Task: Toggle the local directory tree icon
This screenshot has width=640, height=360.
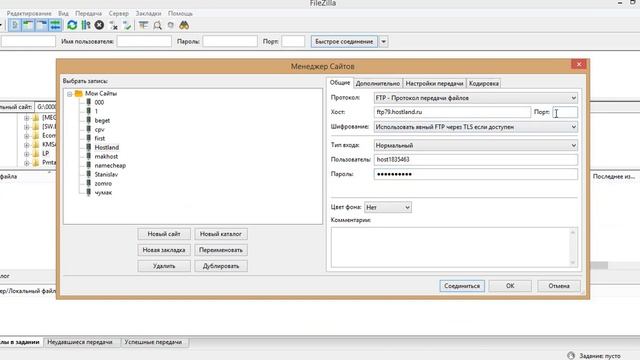Action: point(28,25)
